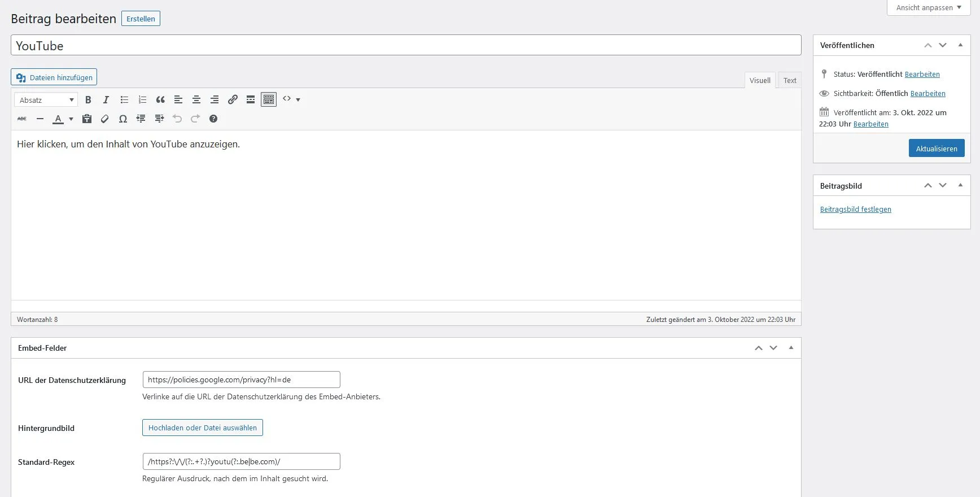980x497 pixels.
Task: Align text center
Action: (x=196, y=100)
